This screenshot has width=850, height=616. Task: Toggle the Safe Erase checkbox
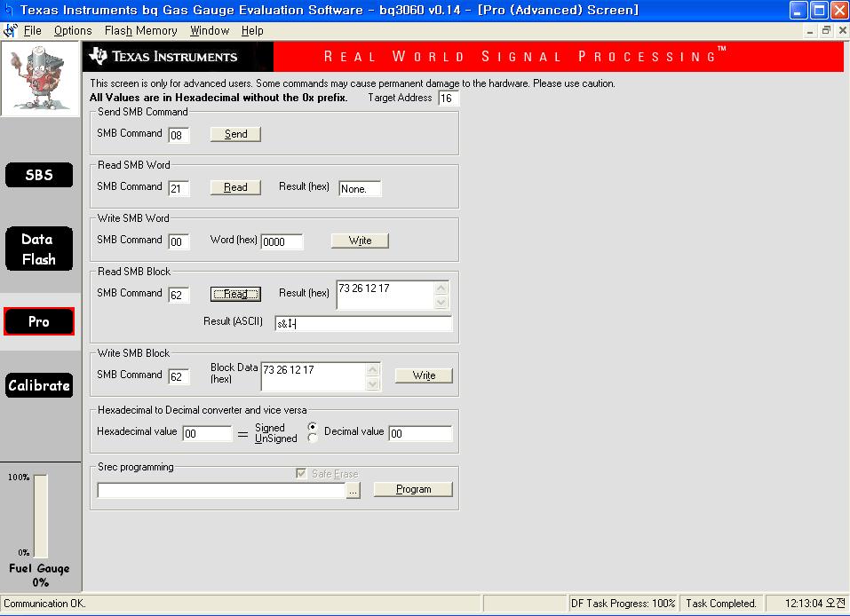pos(301,473)
